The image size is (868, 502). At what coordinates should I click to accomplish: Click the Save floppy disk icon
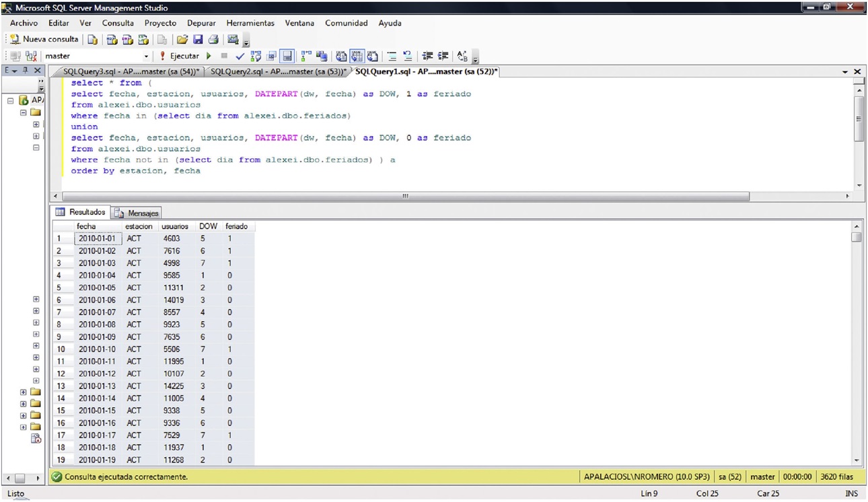coord(198,40)
